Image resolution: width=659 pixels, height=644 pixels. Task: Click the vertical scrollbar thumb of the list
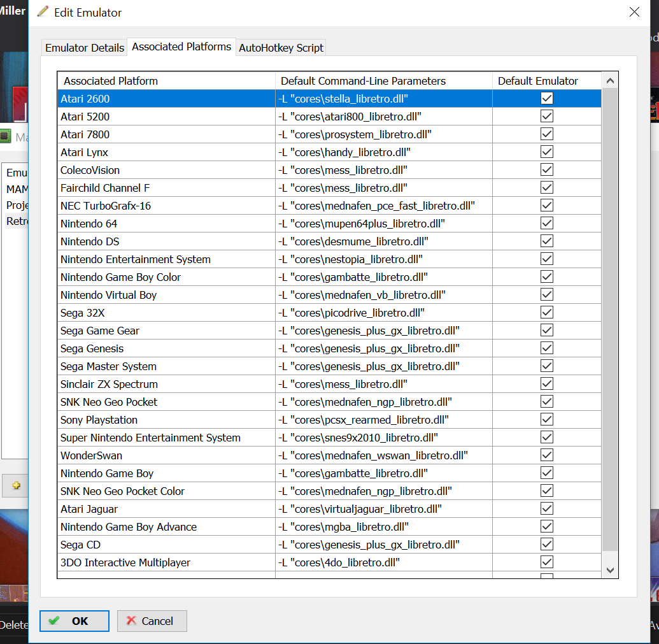click(x=610, y=320)
